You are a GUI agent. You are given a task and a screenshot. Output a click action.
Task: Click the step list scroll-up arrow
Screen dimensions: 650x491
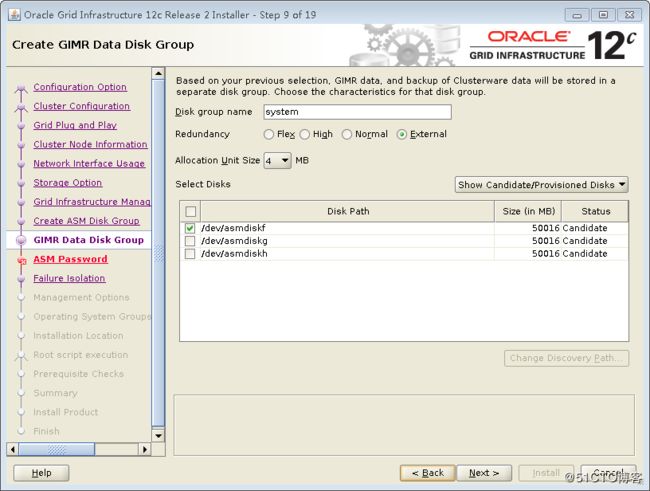point(158,73)
